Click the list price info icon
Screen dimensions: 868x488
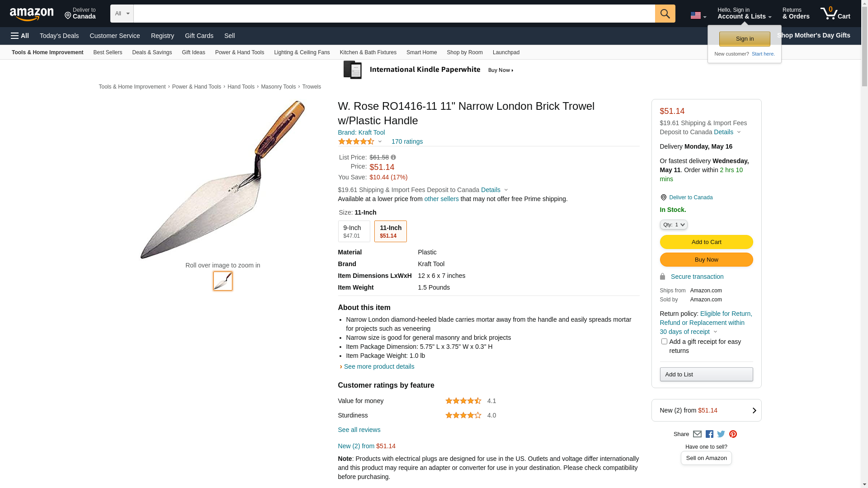393,158
